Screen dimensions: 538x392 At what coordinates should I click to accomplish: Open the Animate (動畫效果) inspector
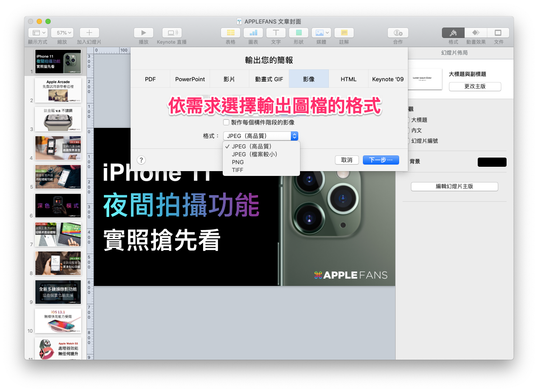[x=476, y=33]
